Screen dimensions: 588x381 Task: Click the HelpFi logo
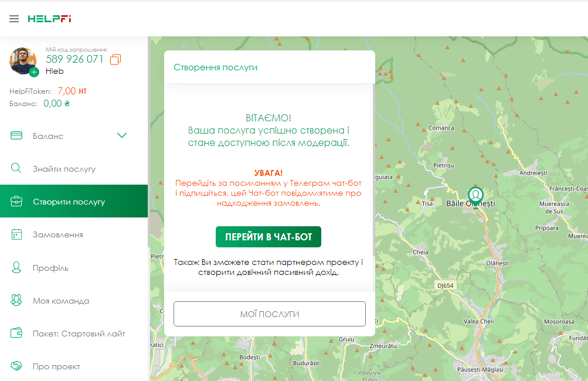point(49,19)
